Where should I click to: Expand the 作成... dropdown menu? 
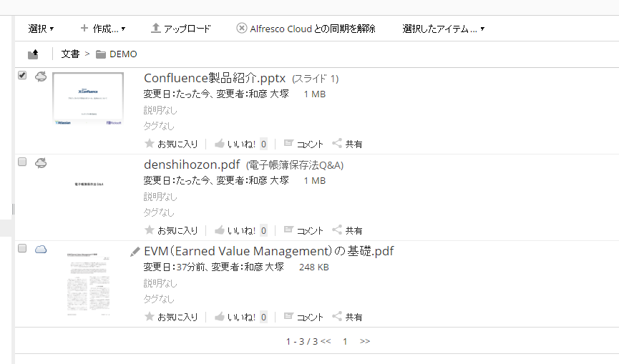[102, 29]
